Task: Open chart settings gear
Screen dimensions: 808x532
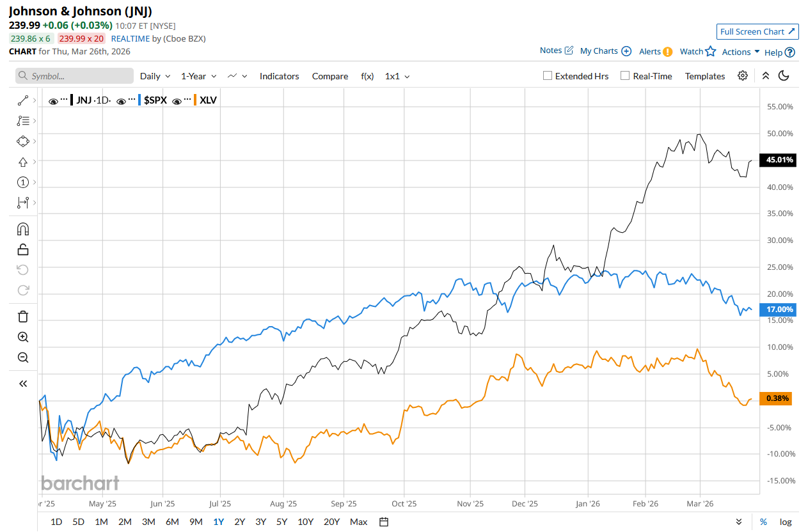Action: tap(743, 75)
